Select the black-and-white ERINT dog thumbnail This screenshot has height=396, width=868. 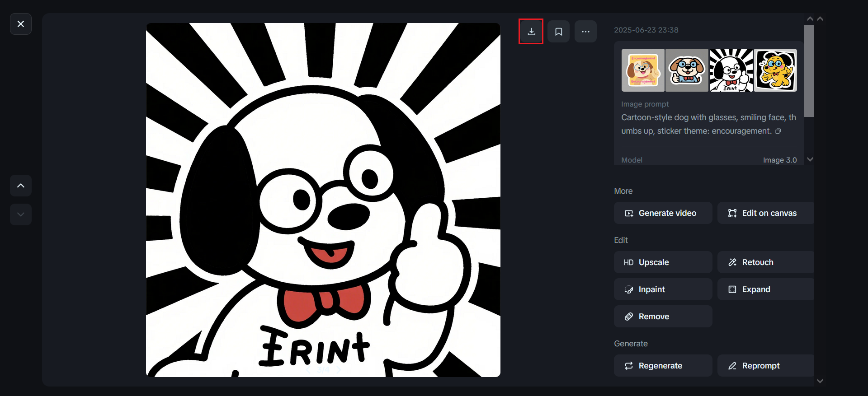click(731, 70)
